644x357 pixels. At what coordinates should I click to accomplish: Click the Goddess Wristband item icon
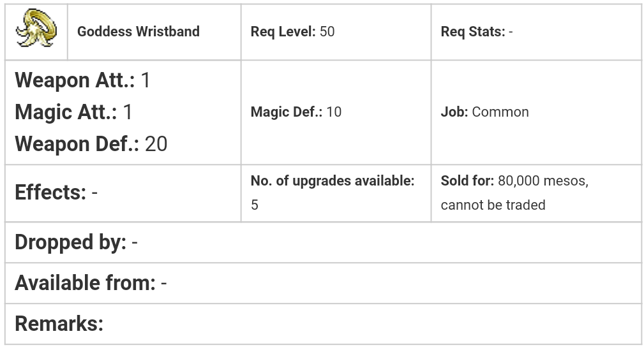coord(36,29)
